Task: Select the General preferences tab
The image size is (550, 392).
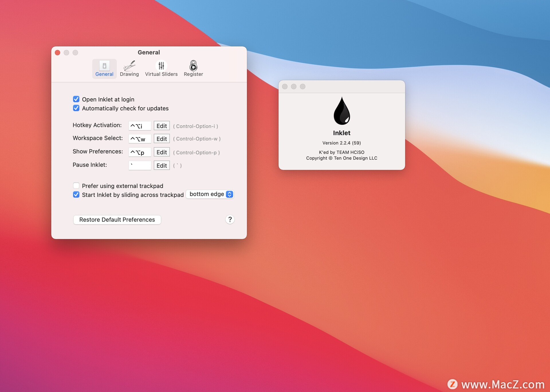Action: [x=104, y=69]
